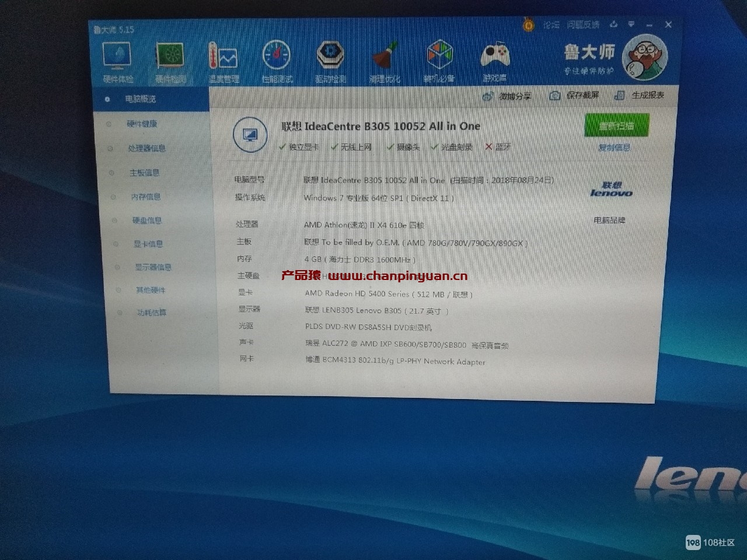Open 论坛 forum link in title bar

pos(551,25)
